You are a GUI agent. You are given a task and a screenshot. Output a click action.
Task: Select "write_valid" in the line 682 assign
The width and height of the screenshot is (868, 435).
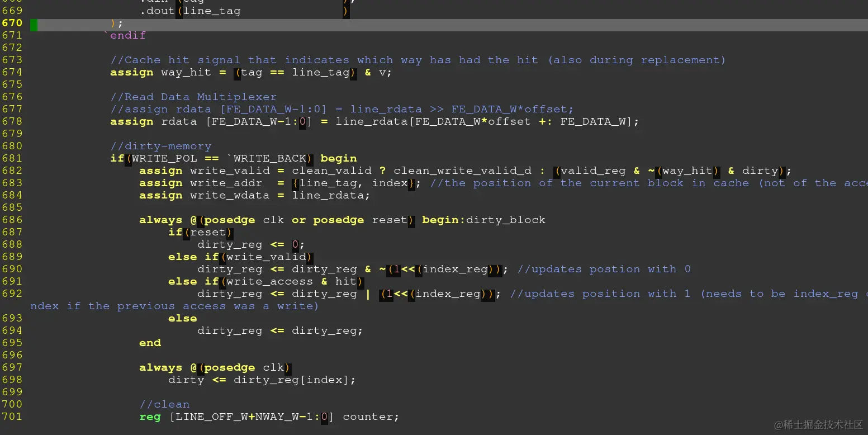(230, 171)
